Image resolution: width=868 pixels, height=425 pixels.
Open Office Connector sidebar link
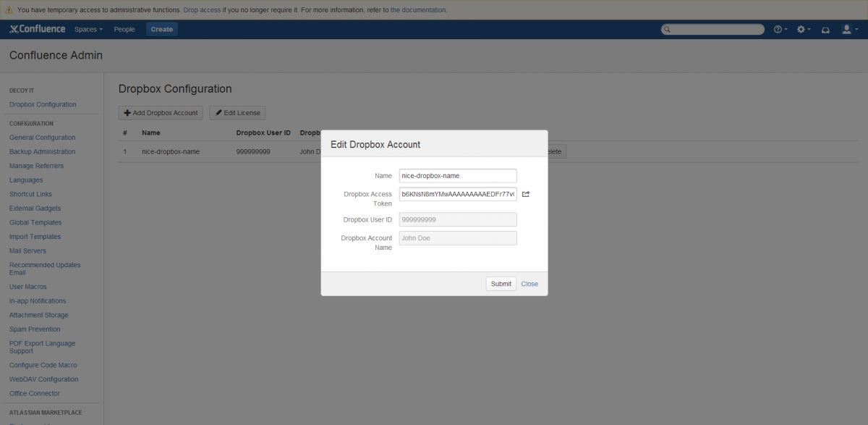click(35, 393)
